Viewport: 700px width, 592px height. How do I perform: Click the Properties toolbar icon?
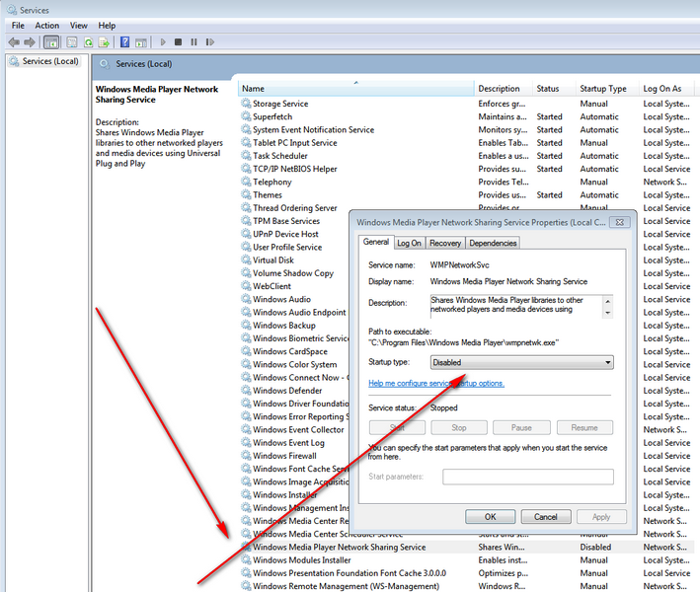(x=71, y=42)
